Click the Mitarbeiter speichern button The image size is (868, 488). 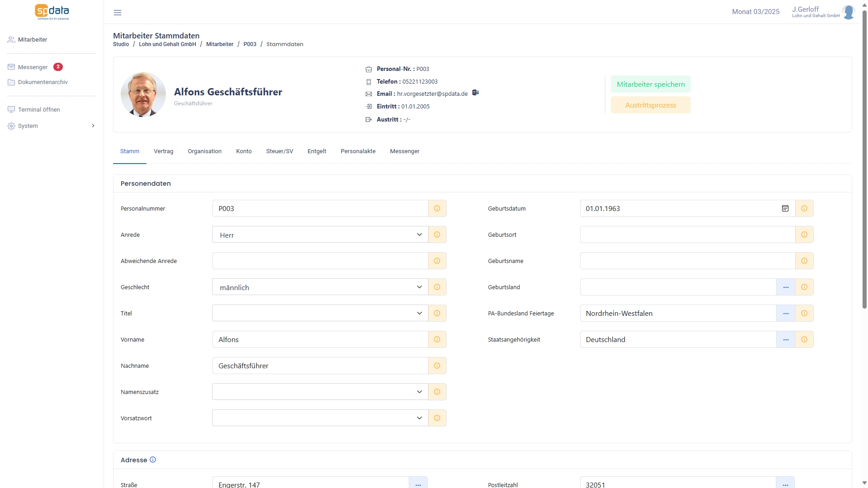651,84
